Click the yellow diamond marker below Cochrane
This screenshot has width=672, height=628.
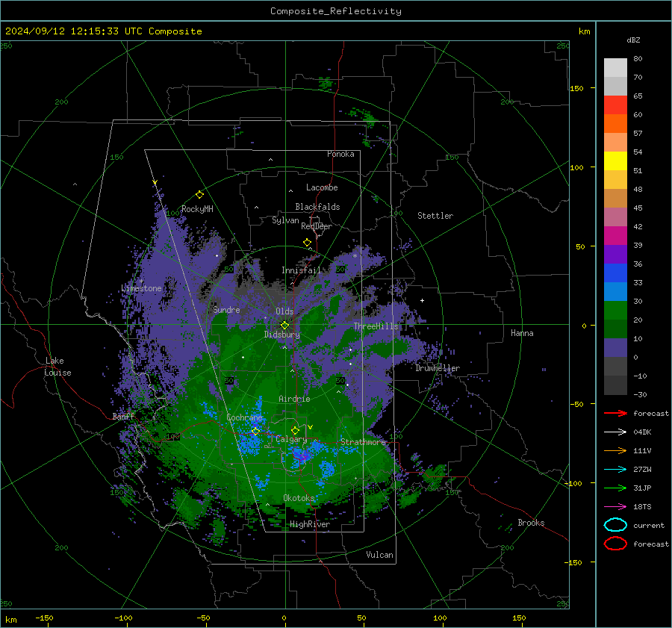click(x=255, y=431)
